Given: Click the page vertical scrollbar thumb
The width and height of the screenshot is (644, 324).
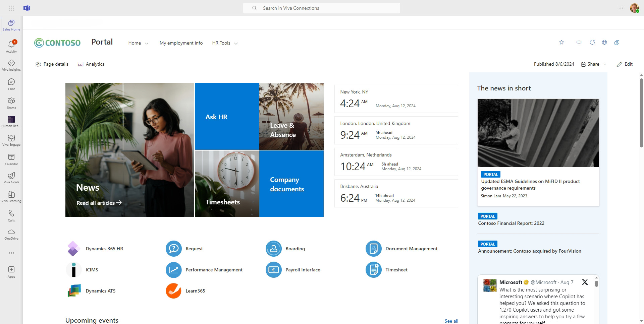Looking at the screenshot, I should (641, 113).
